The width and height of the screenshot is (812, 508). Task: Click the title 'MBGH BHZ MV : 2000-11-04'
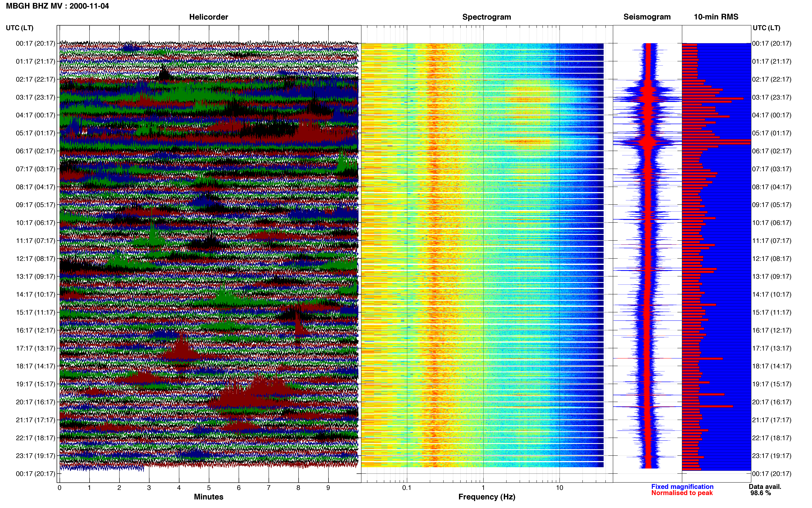57,6
